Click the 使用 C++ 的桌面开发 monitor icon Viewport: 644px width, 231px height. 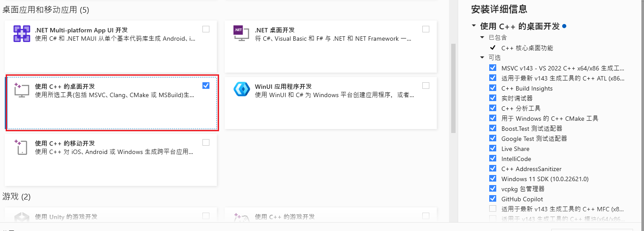coord(21,90)
